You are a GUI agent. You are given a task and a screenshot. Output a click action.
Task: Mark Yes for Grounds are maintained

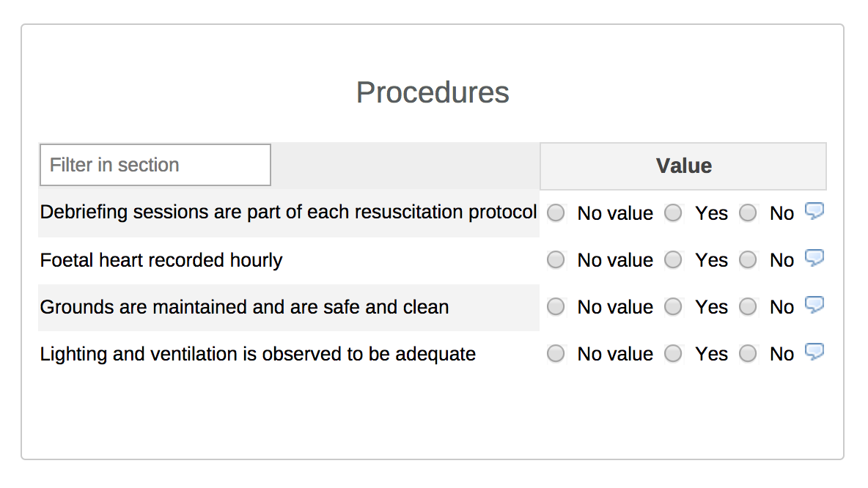[673, 307]
